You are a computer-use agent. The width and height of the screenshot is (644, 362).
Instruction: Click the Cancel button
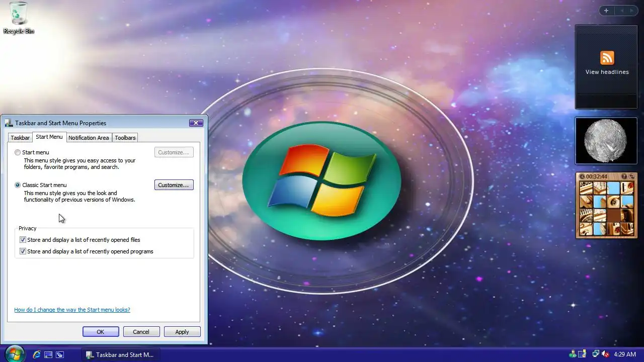pyautogui.click(x=141, y=332)
